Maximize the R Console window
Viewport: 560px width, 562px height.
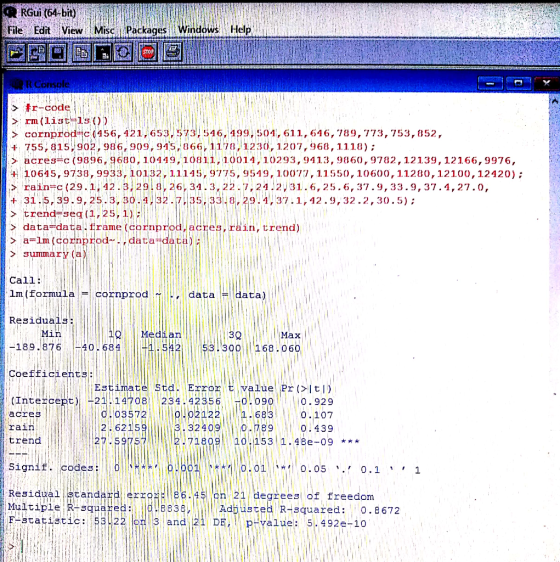pos(518,84)
